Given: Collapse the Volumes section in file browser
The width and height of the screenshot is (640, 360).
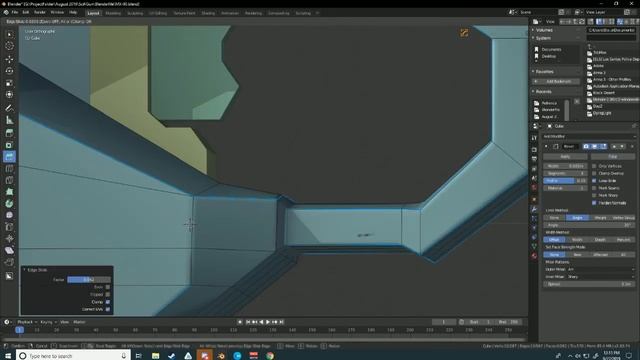Looking at the screenshot, I should click(x=533, y=30).
